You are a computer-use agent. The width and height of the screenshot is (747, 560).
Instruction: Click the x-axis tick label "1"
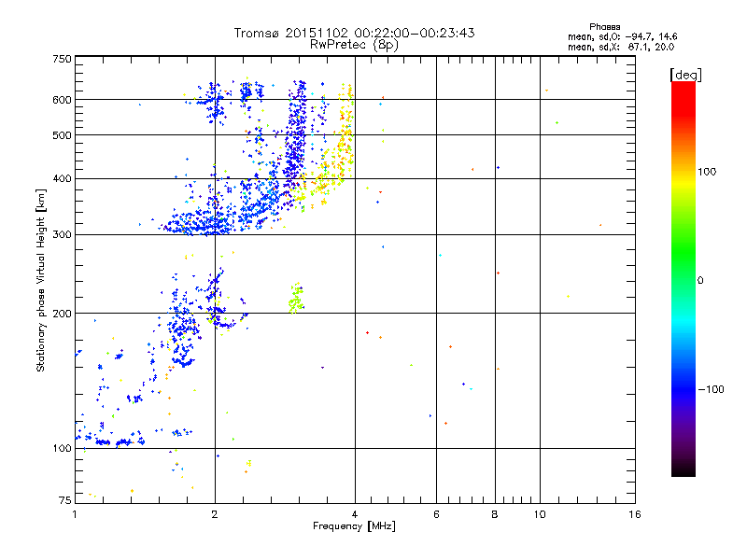pos(75,514)
